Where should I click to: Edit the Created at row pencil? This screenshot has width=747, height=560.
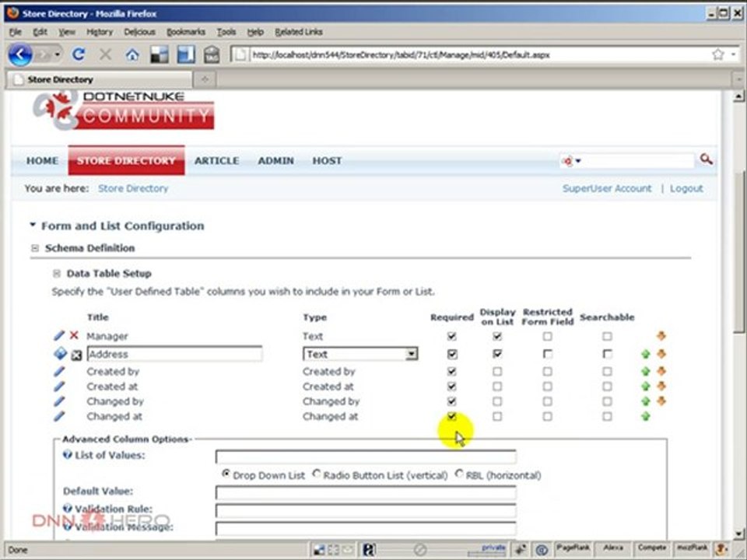click(x=59, y=387)
